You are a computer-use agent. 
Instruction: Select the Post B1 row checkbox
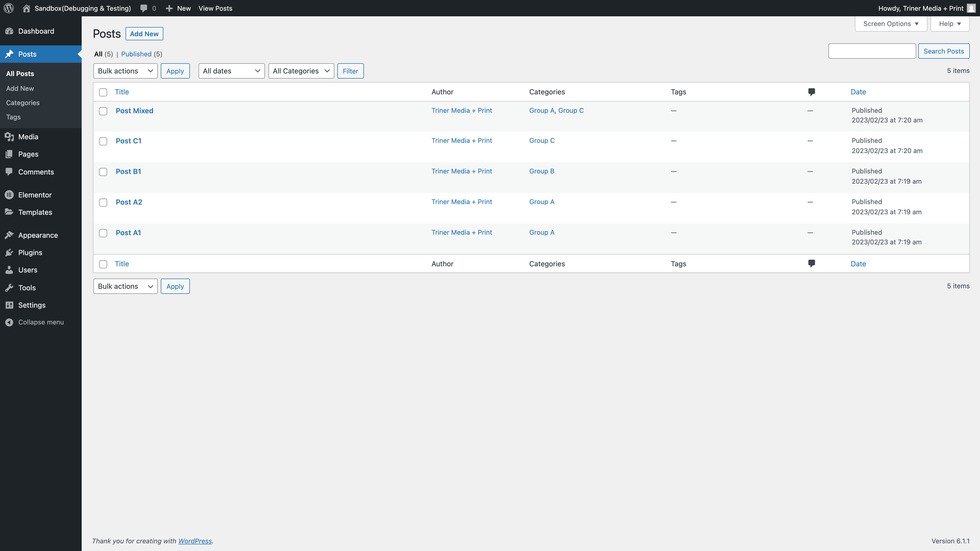[x=103, y=172]
